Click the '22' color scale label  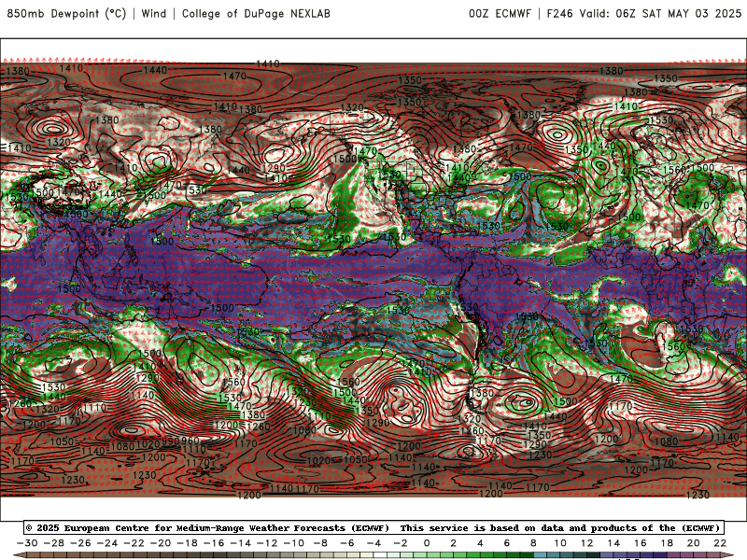pyautogui.click(x=720, y=543)
